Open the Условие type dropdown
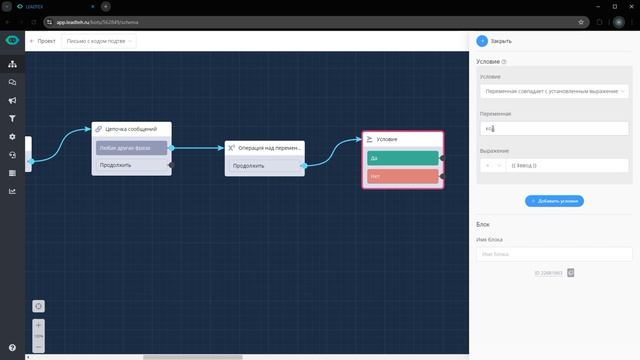The width and height of the screenshot is (640, 360). (x=554, y=91)
